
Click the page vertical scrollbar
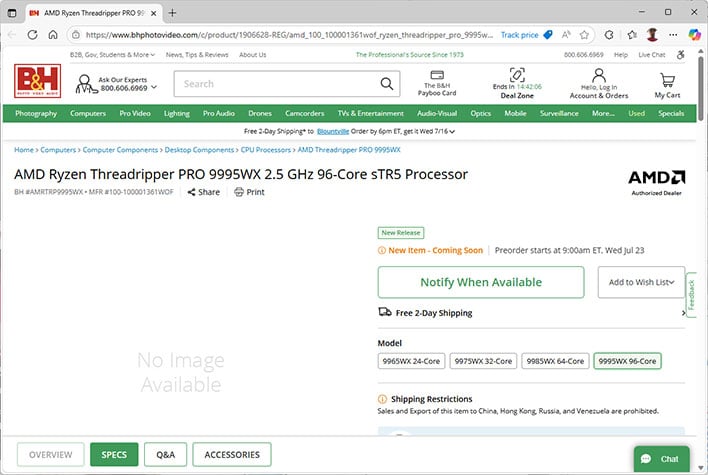coord(700,88)
